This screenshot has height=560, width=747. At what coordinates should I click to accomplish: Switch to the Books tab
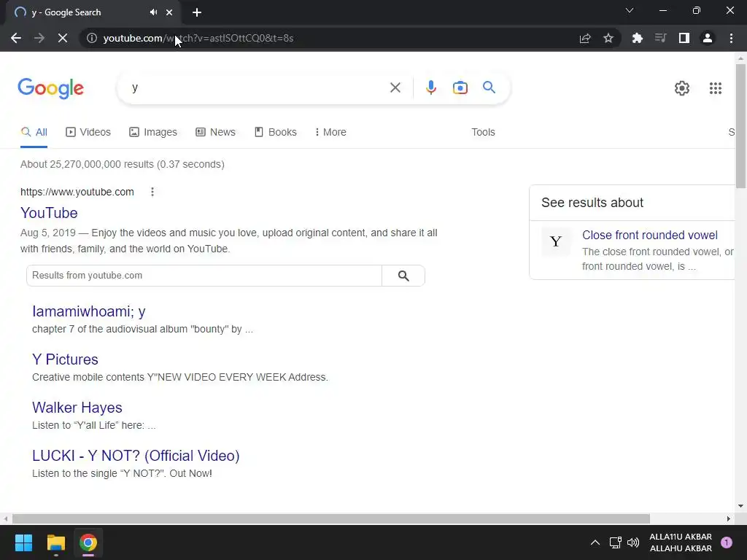coord(275,132)
